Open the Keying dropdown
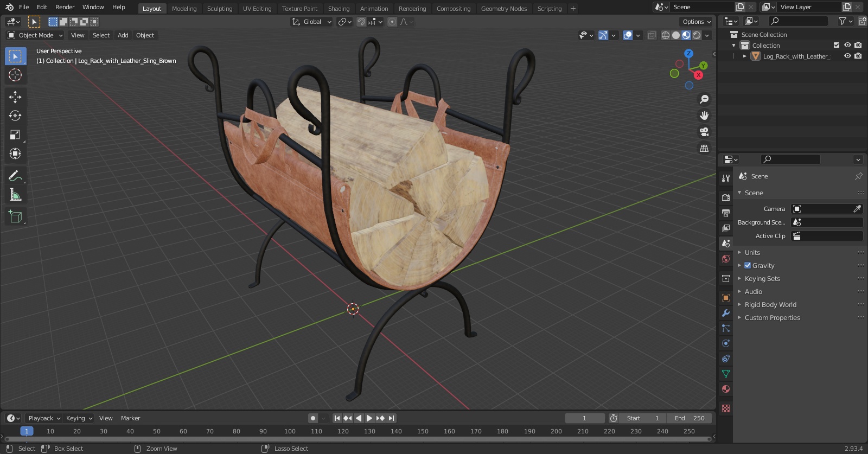 click(x=79, y=418)
